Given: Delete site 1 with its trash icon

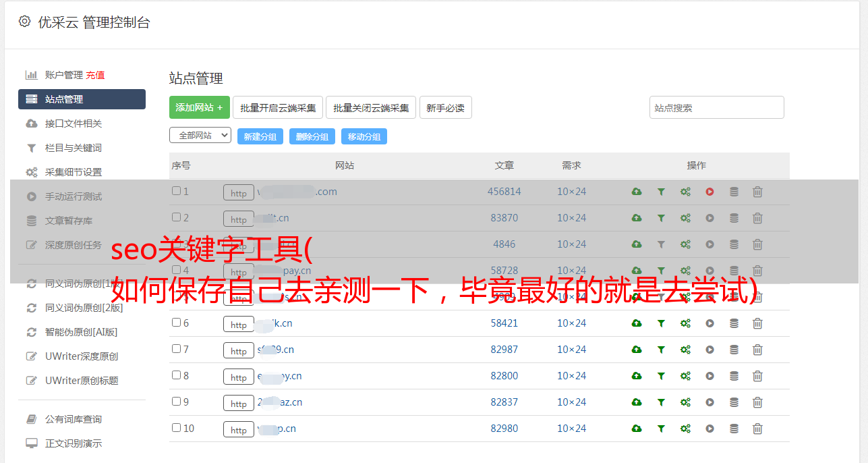Looking at the screenshot, I should 757,192.
